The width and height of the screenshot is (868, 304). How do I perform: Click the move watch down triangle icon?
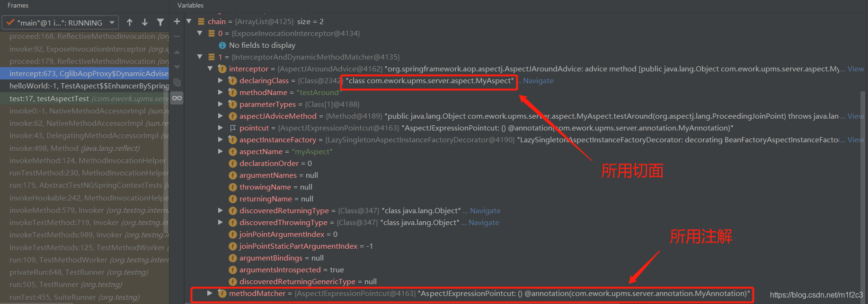point(177,67)
